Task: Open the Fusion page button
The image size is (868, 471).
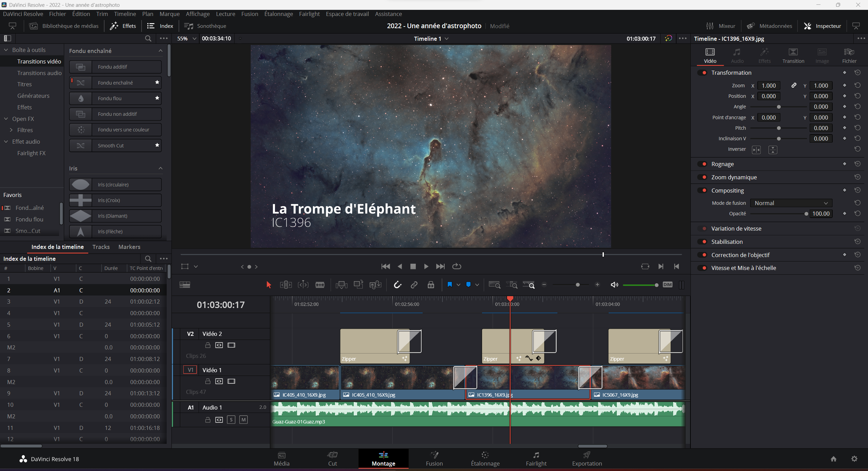Action: click(x=434, y=458)
